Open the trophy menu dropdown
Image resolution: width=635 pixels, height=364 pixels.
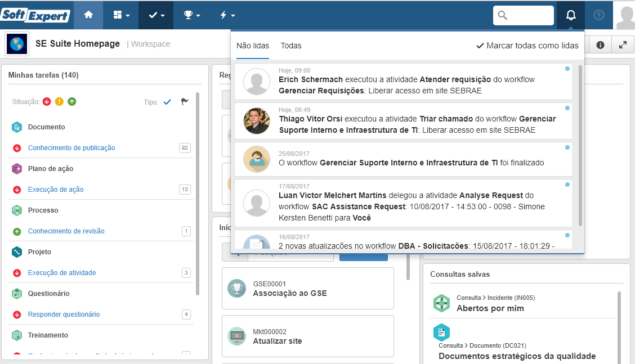[x=191, y=15]
